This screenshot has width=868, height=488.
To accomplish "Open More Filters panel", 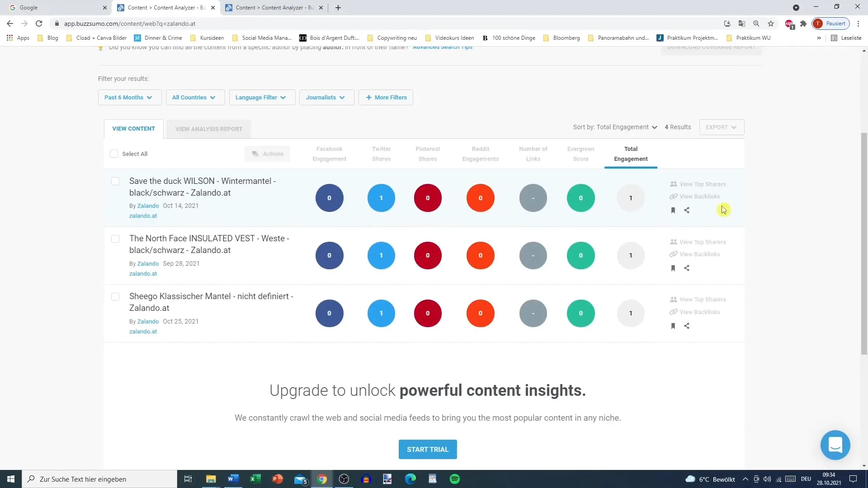I will pos(387,98).
